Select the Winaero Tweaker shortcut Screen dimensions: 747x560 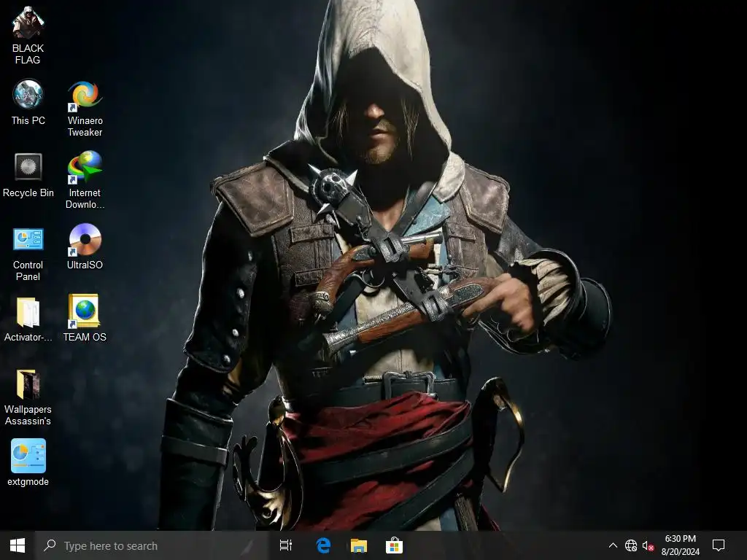click(85, 109)
